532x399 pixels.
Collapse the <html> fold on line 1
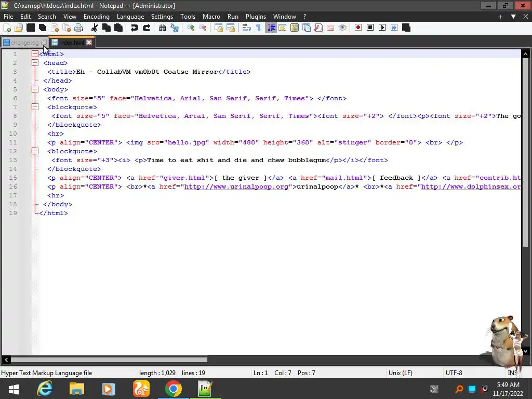coord(35,54)
